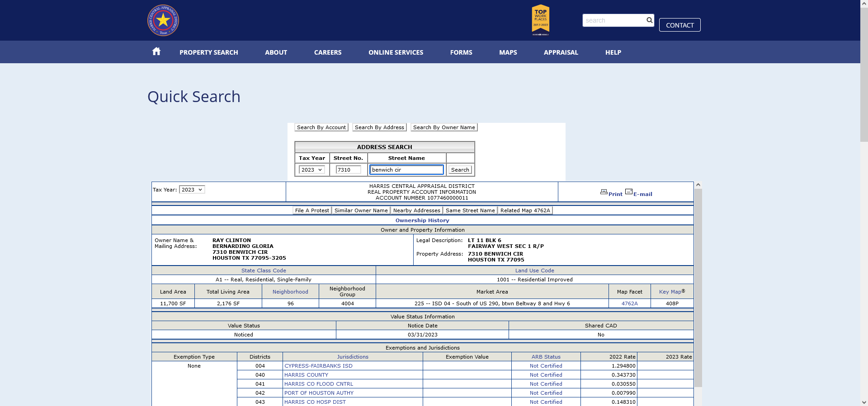The image size is (868, 406).
Task: Click Not Certified for Harris County
Action: pyautogui.click(x=546, y=375)
